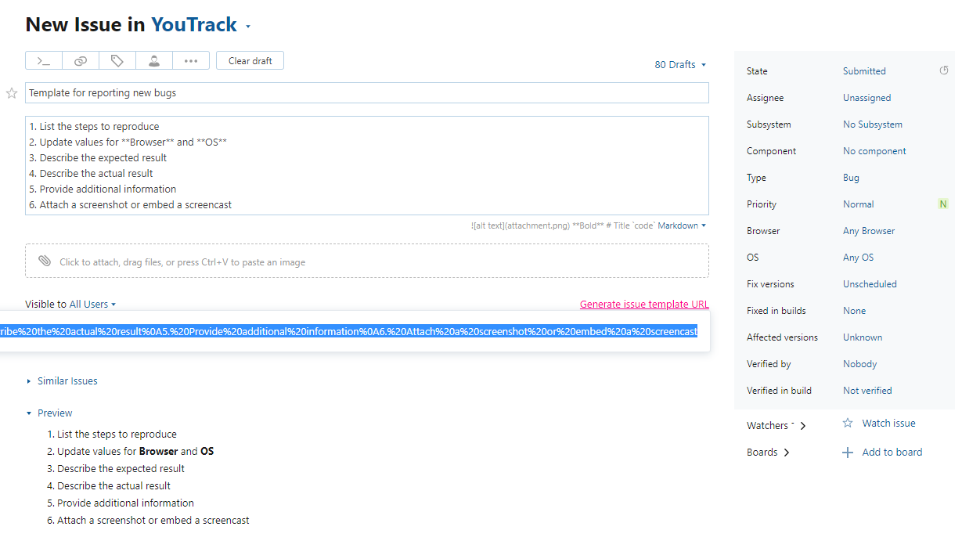Click the link issue chain icon

tap(81, 60)
